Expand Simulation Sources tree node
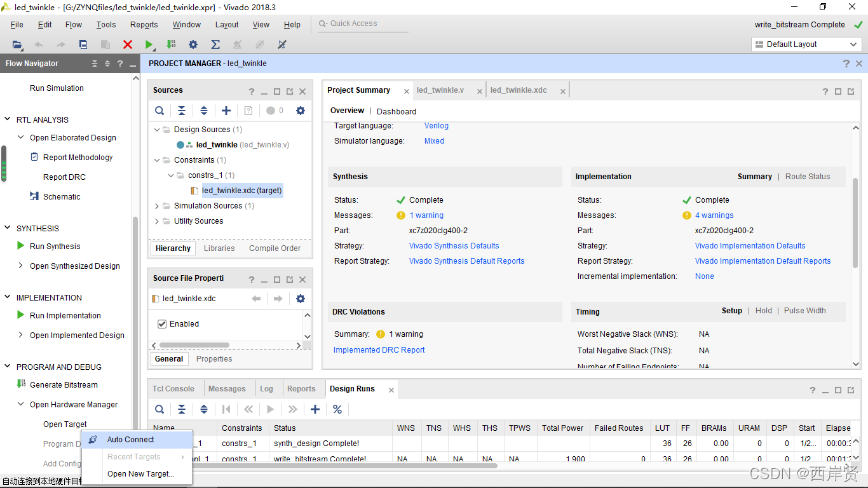 pyautogui.click(x=157, y=206)
